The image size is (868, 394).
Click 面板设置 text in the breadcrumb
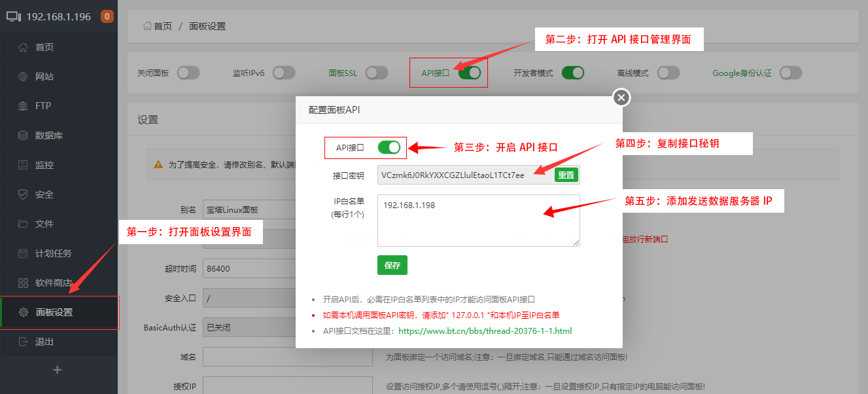click(207, 26)
